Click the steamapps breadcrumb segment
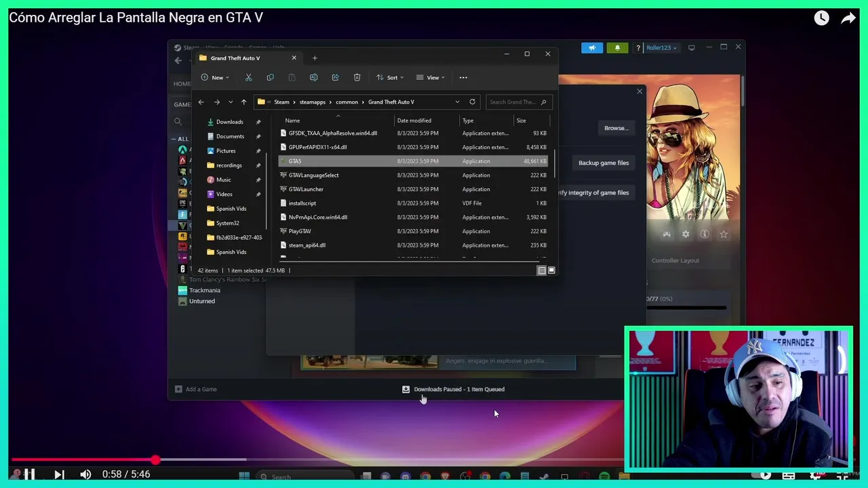868x488 pixels. click(313, 102)
